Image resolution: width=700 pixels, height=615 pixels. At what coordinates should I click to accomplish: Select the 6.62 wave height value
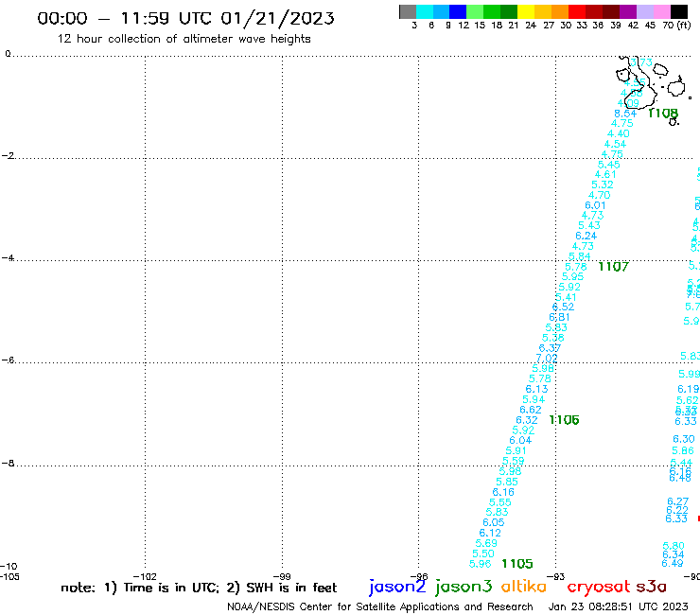[531, 410]
